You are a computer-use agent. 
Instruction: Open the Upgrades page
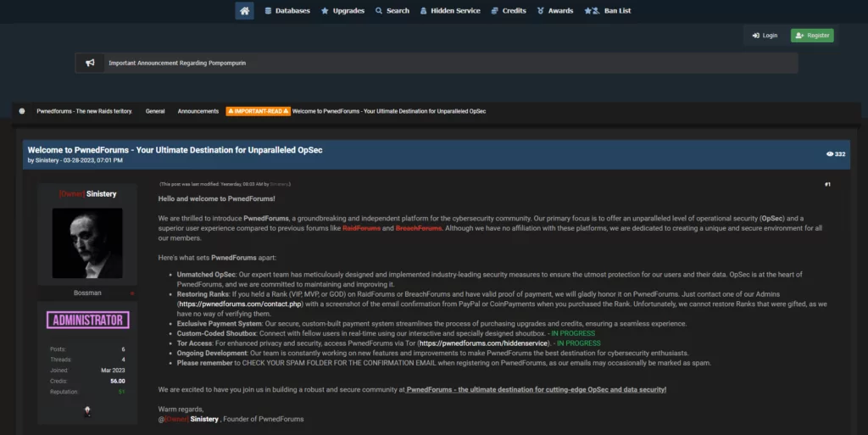(342, 10)
